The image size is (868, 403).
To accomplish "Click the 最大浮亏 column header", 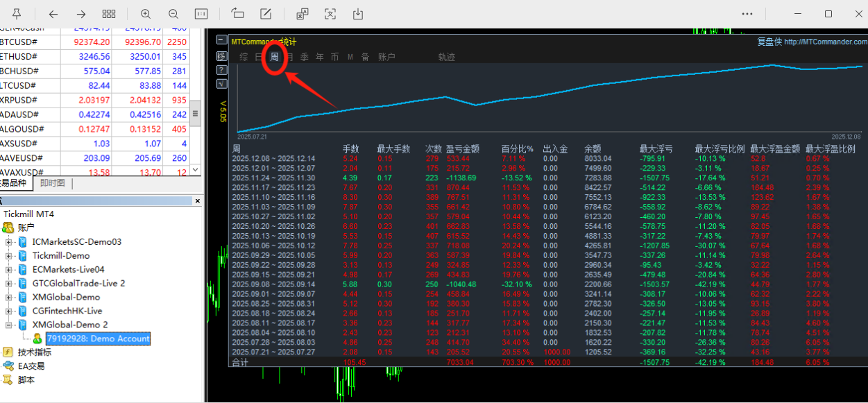I will (656, 148).
